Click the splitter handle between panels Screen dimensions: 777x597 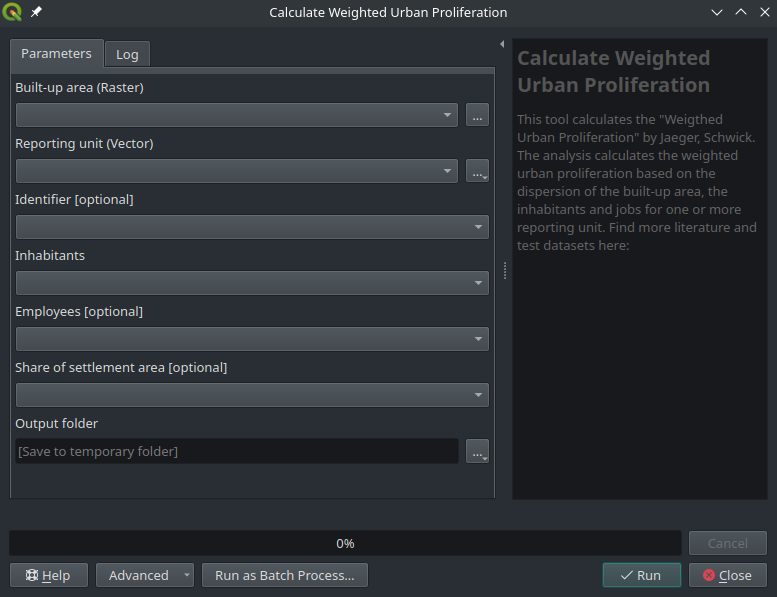pyautogui.click(x=504, y=271)
